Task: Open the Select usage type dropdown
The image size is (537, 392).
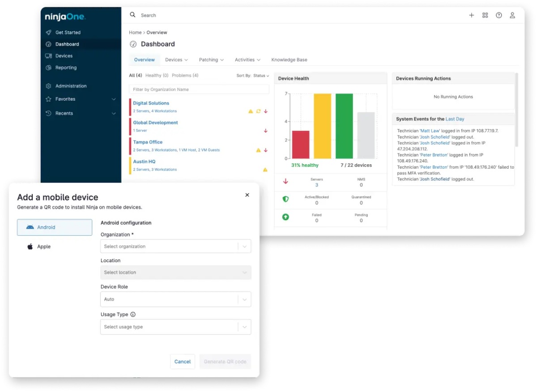Action: 176,327
